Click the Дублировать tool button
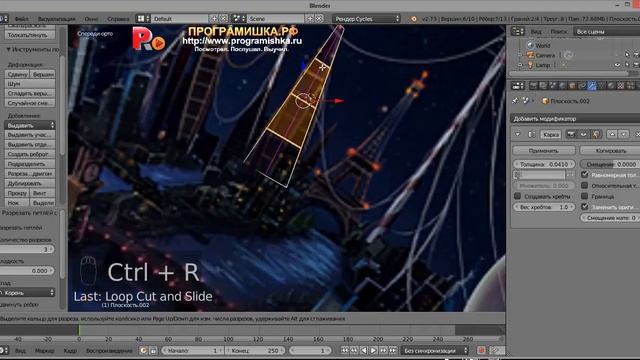 click(30, 183)
